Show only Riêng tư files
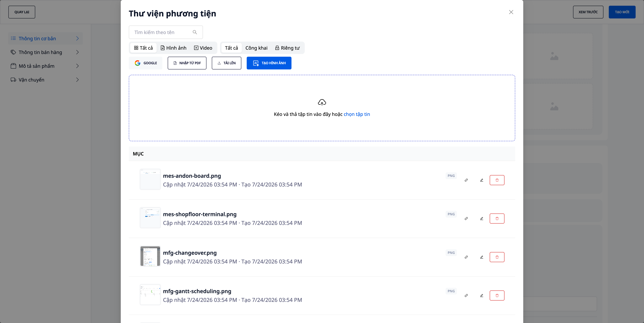The height and width of the screenshot is (323, 644). 287,48
